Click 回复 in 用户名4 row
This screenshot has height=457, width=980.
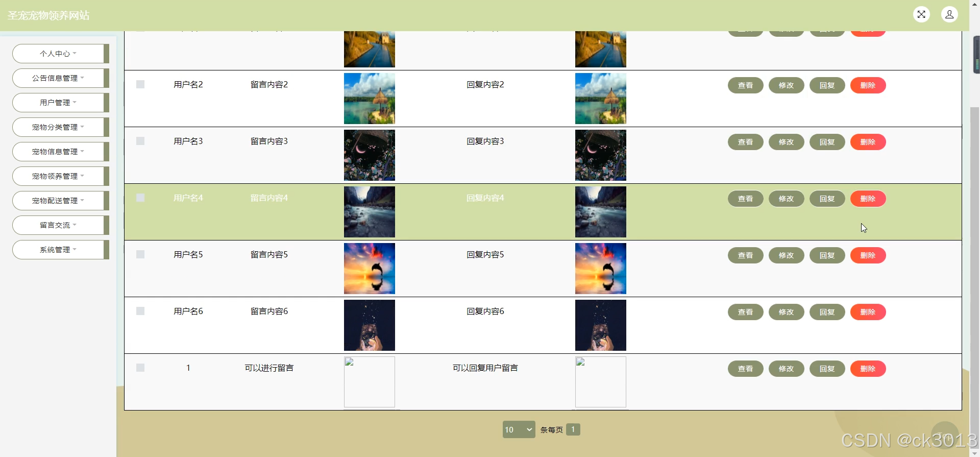tap(827, 199)
